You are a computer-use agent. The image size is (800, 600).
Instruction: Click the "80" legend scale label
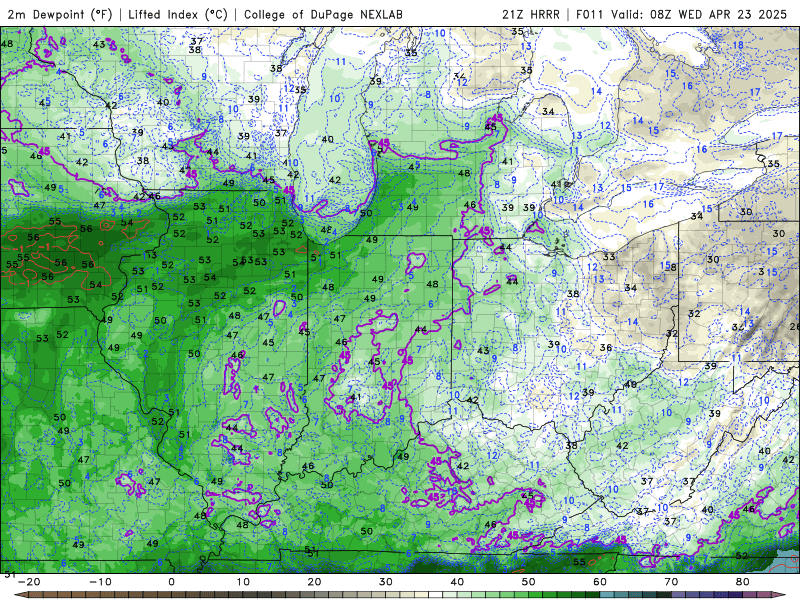point(743,582)
